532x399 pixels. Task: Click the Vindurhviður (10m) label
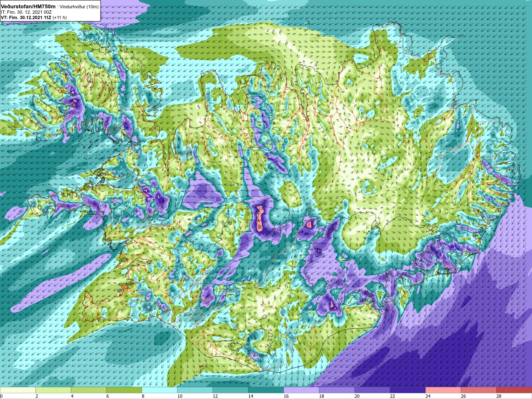pyautogui.click(x=79, y=7)
